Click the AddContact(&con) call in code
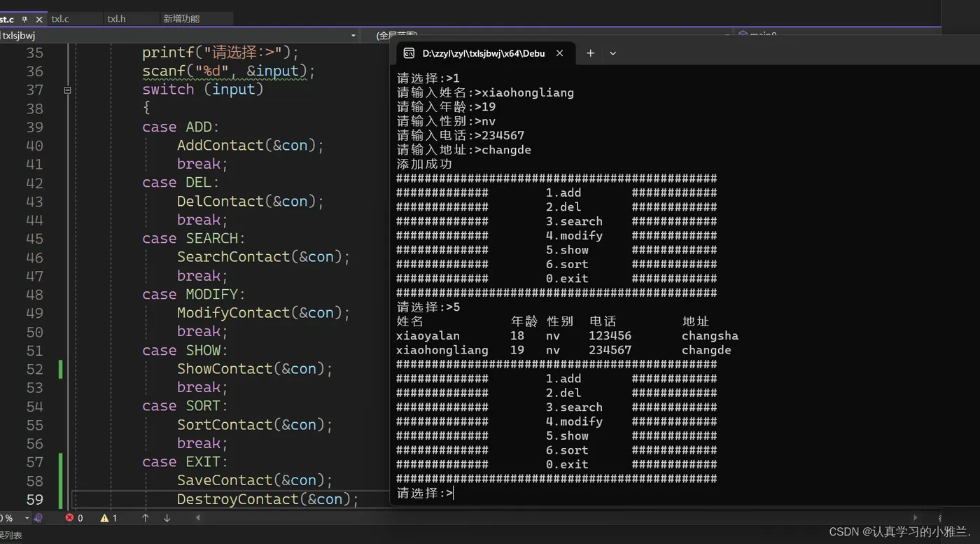The image size is (980, 544). pos(251,146)
